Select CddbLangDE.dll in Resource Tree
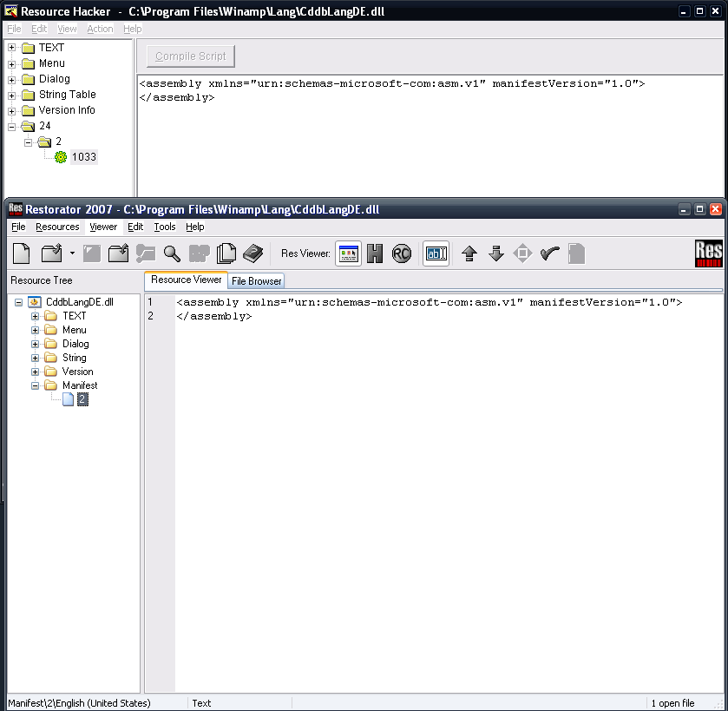Viewport: 728px width, 711px height. pos(79,302)
